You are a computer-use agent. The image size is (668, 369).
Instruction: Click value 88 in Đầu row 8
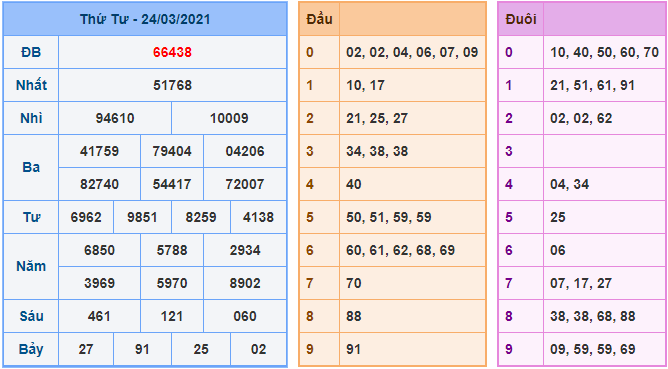pos(354,316)
